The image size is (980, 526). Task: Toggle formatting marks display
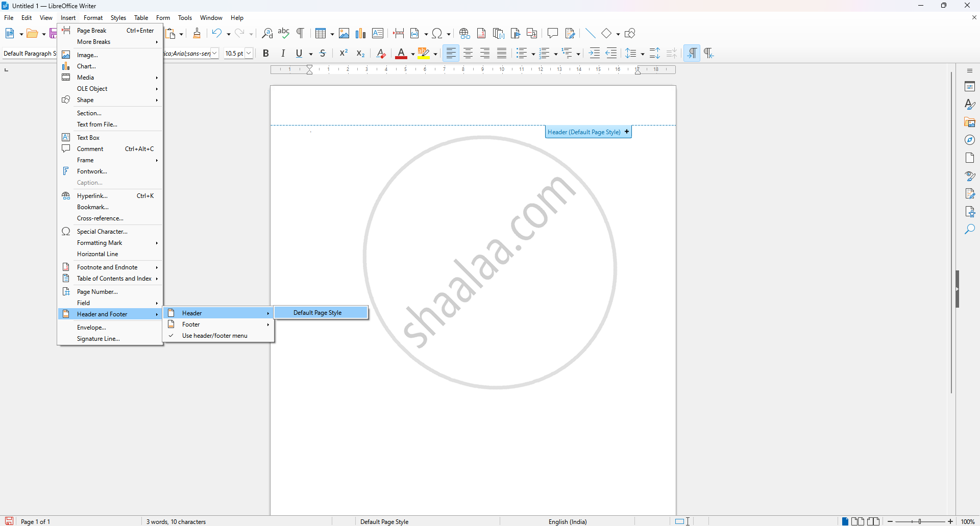301,34
